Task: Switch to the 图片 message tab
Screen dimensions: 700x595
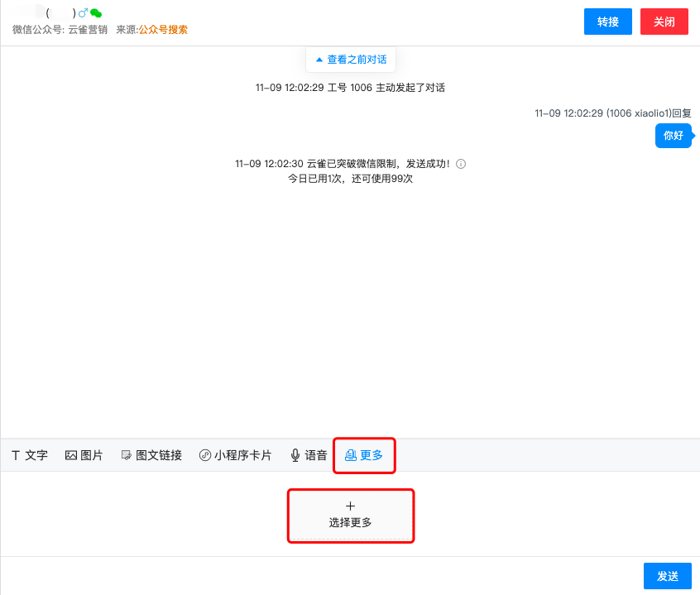Action: click(83, 454)
